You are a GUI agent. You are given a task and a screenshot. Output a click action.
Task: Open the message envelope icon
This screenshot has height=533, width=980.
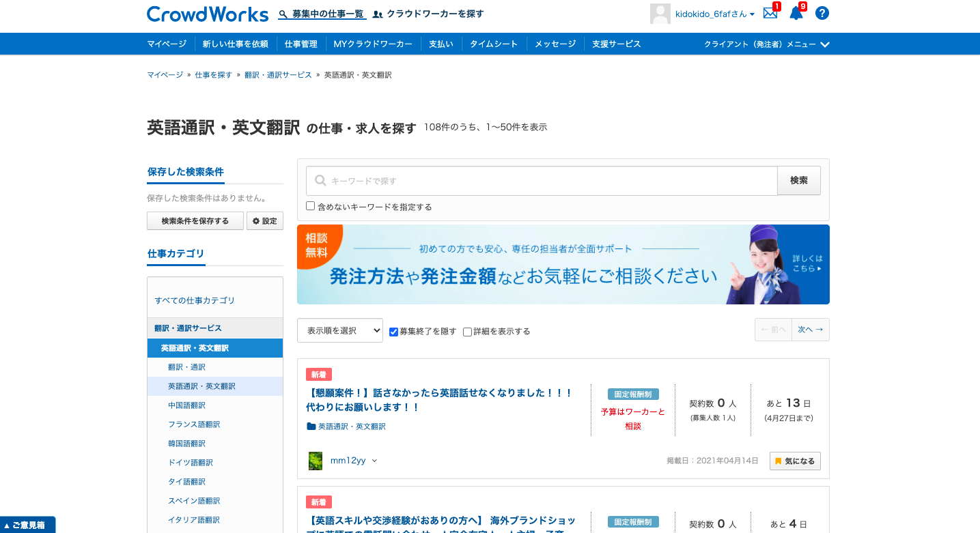click(770, 13)
